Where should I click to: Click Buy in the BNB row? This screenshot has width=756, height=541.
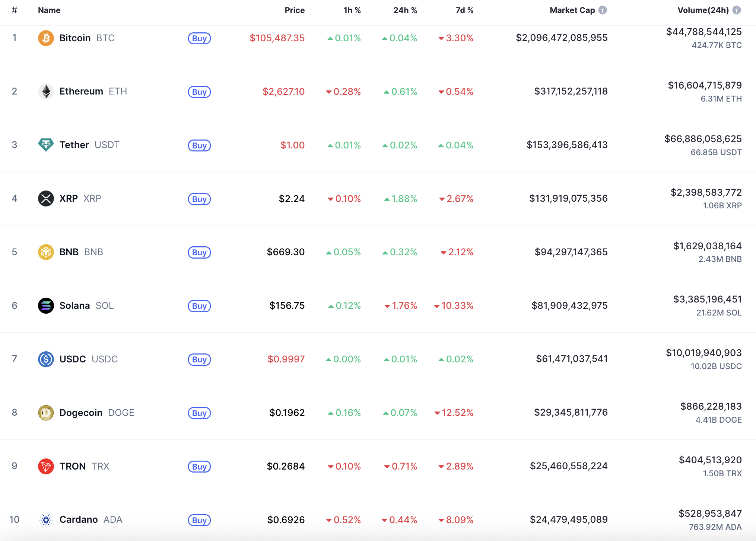point(199,252)
